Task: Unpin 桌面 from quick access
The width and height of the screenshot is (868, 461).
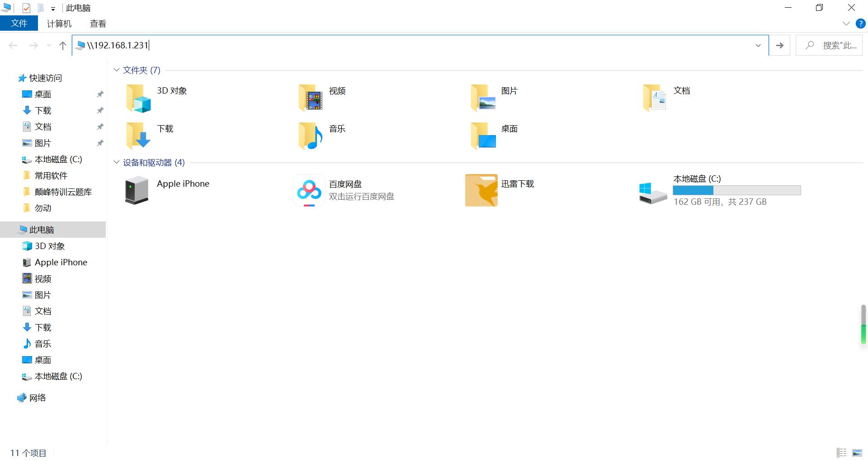Action: pyautogui.click(x=100, y=94)
